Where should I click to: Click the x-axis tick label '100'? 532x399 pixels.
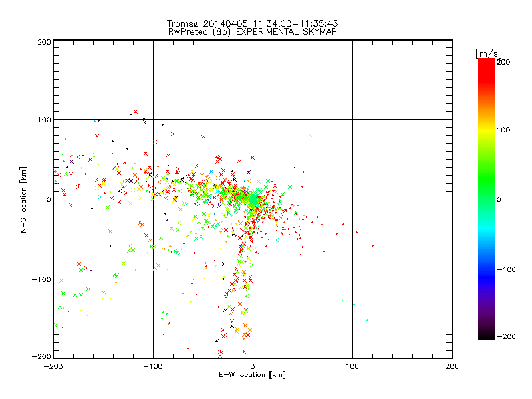coord(352,366)
